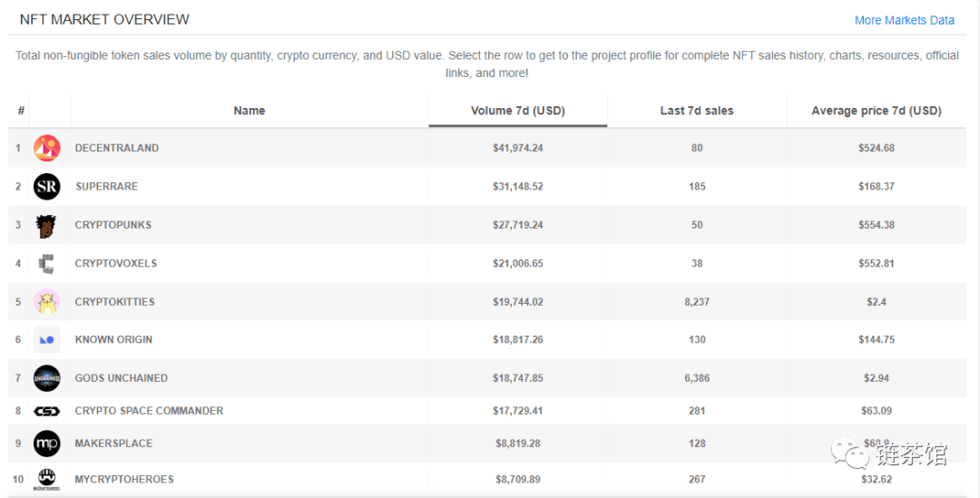The height and width of the screenshot is (498, 980).
Task: Click the $524.68 average price
Action: (877, 148)
